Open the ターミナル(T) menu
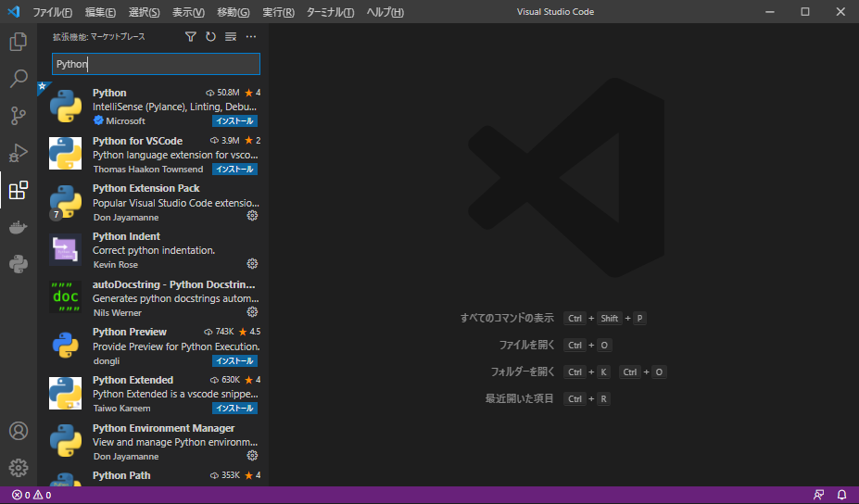859x504 pixels. click(330, 12)
